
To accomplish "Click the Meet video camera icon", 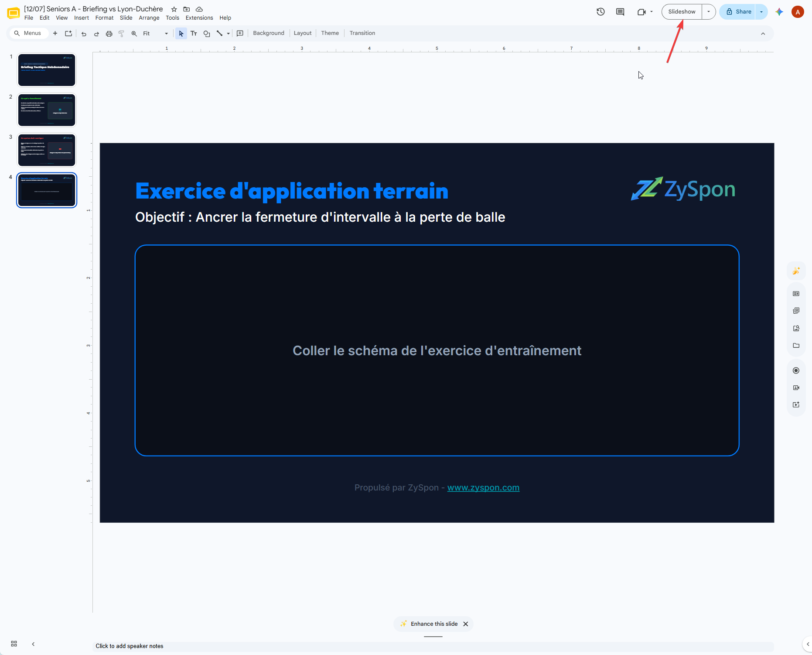I will click(641, 12).
